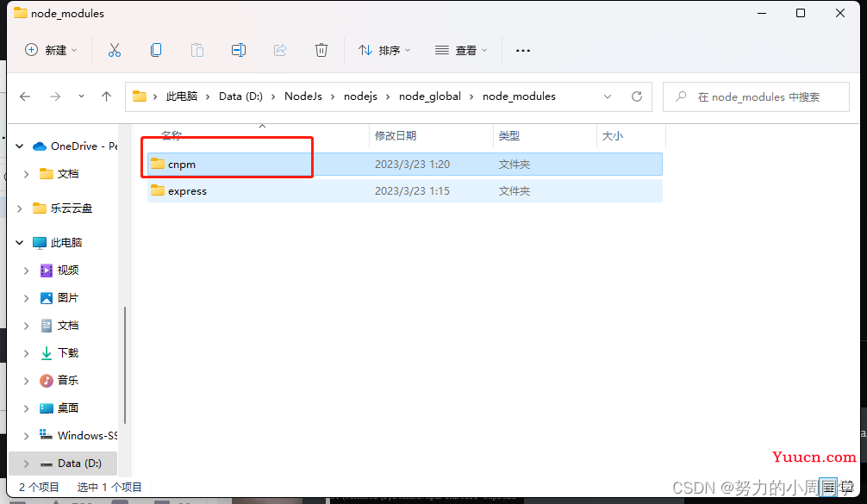Sort by 修改日期 column header
Image resolution: width=867 pixels, height=504 pixels.
(396, 136)
